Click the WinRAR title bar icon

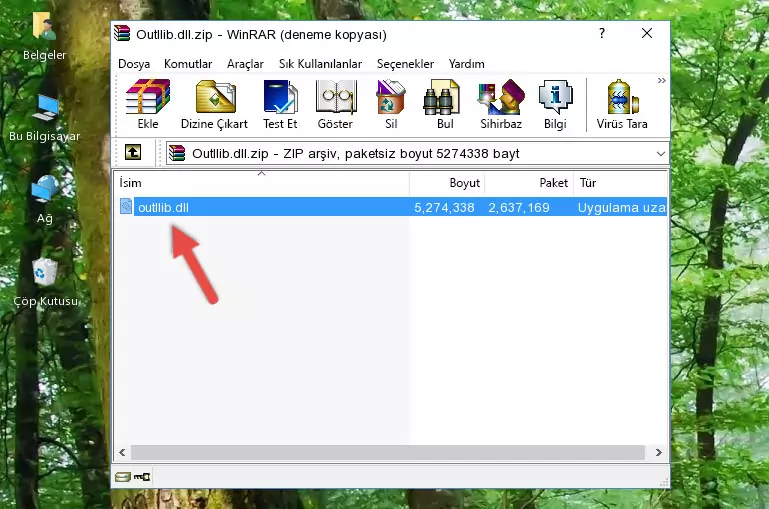pyautogui.click(x=122, y=34)
